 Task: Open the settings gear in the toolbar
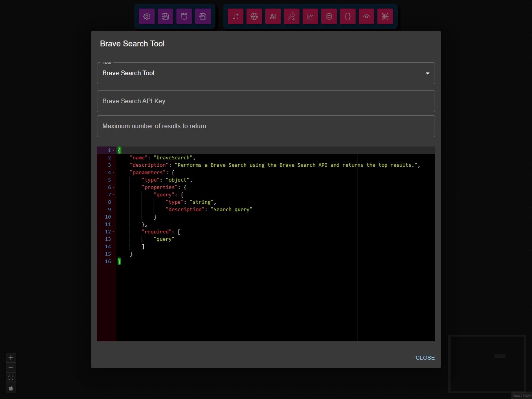point(147,16)
